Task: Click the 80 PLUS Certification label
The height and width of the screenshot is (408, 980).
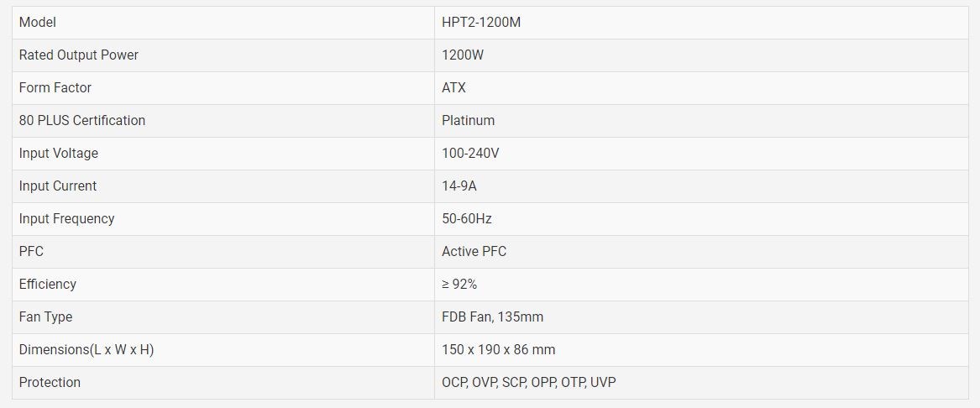Action: [x=81, y=121]
